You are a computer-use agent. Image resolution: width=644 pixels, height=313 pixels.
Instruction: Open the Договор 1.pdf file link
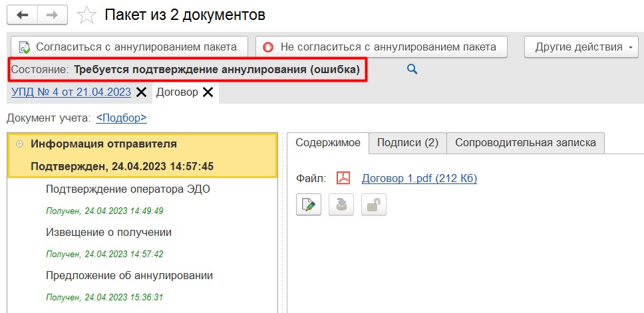pos(419,178)
